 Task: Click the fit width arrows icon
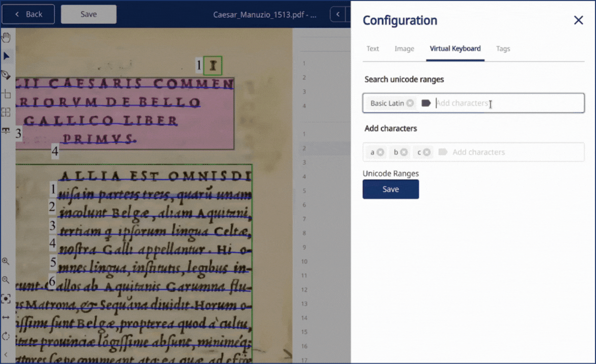6,317
